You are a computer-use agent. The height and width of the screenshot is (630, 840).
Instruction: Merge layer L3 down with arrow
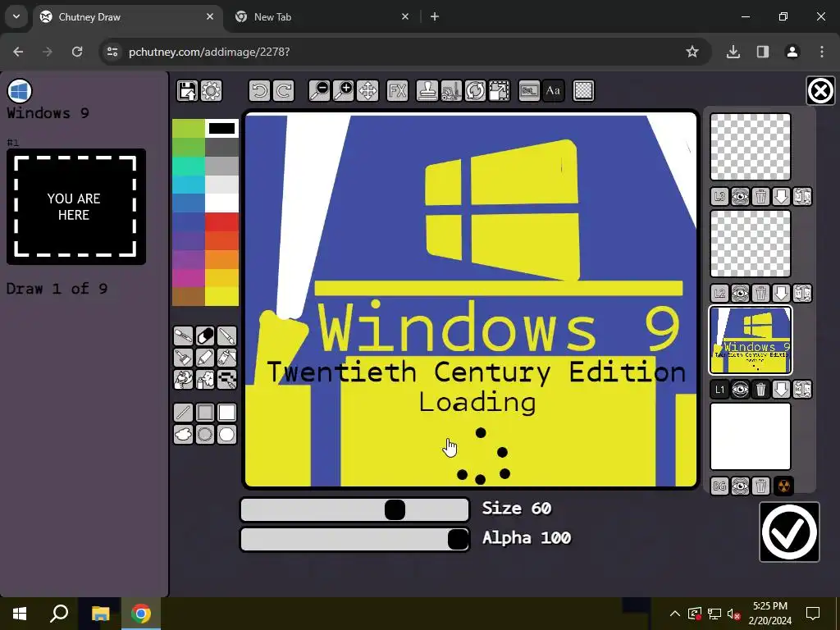click(781, 197)
